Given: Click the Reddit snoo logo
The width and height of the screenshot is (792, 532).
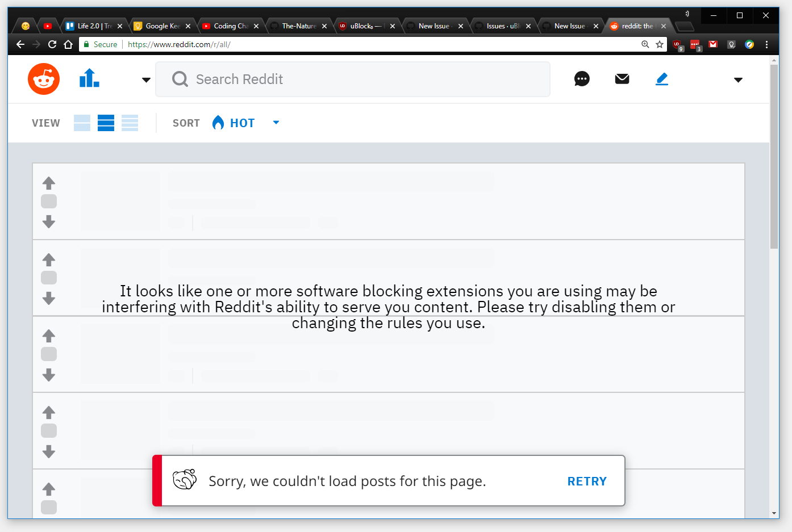Looking at the screenshot, I should 43,79.
